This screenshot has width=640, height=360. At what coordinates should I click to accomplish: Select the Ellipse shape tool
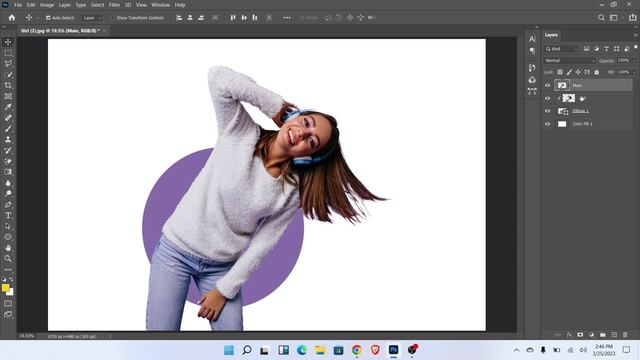point(8,237)
